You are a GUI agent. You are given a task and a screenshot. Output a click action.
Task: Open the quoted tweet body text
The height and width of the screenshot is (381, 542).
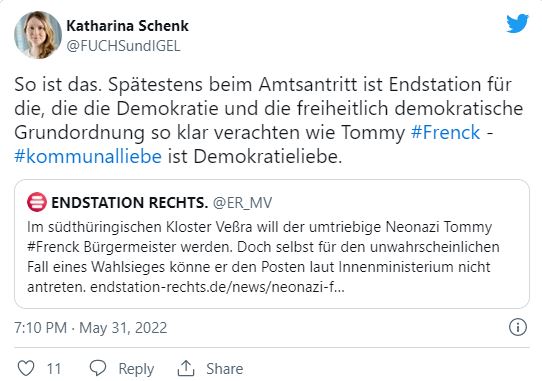pos(263,257)
